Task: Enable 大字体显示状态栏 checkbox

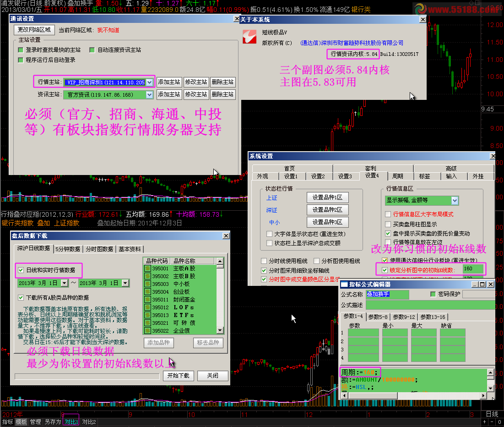Action: tap(269, 234)
